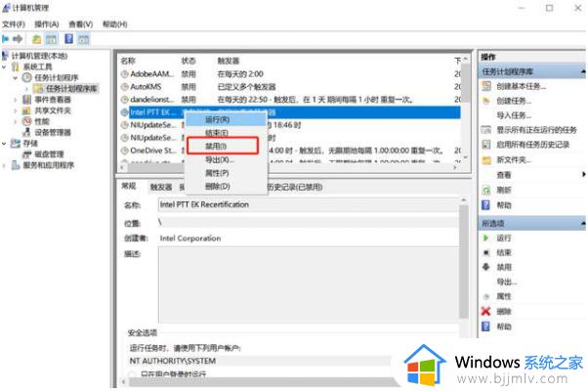Expand the 共享文件夹 tree node
Image resolution: width=588 pixels, height=392 pixels.
16,110
